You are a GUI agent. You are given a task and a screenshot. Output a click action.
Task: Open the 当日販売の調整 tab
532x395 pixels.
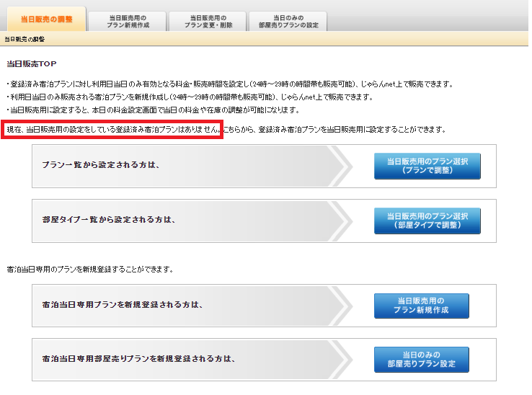pos(46,19)
